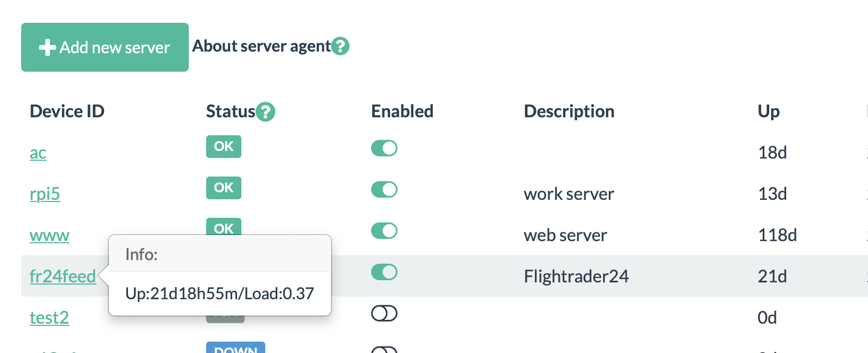Click the blue DOWN status badge
Screen dimensions: 868x353
point(235,348)
